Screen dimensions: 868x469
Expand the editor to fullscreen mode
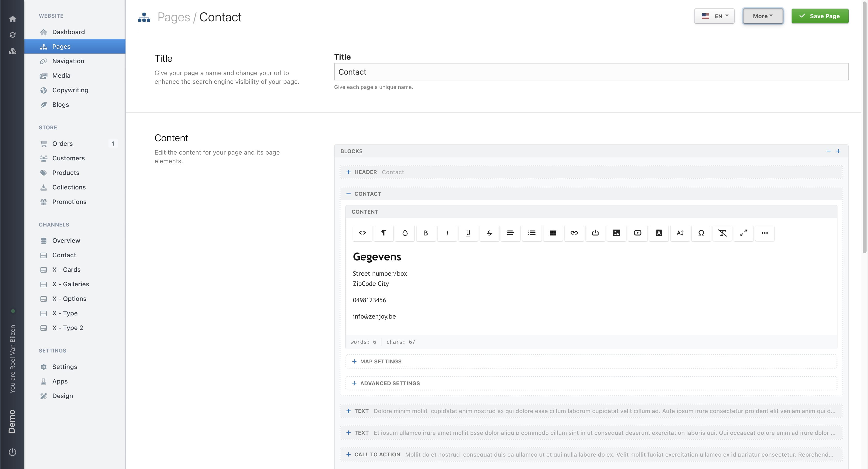pyautogui.click(x=744, y=233)
